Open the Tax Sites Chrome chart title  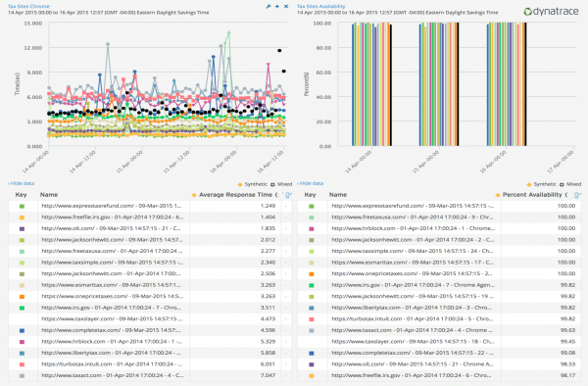point(28,7)
